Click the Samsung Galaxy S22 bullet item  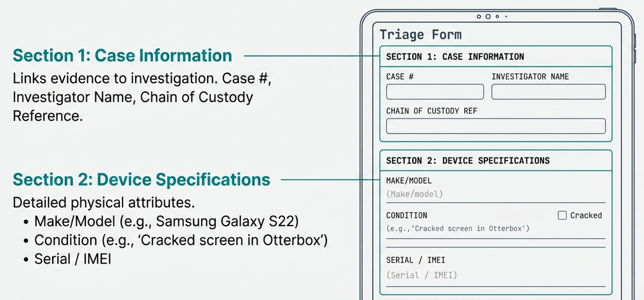pos(166,221)
